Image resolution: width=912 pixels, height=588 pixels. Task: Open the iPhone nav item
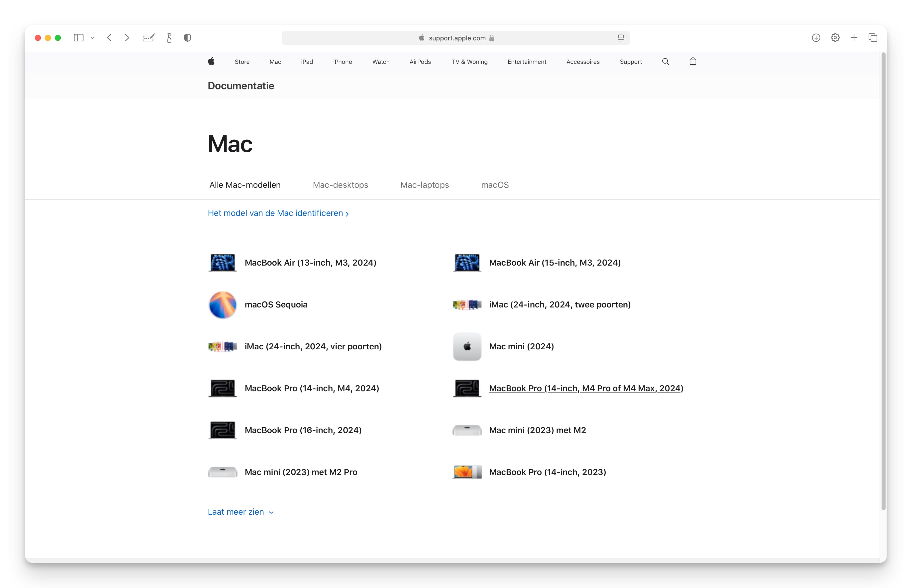[342, 62]
